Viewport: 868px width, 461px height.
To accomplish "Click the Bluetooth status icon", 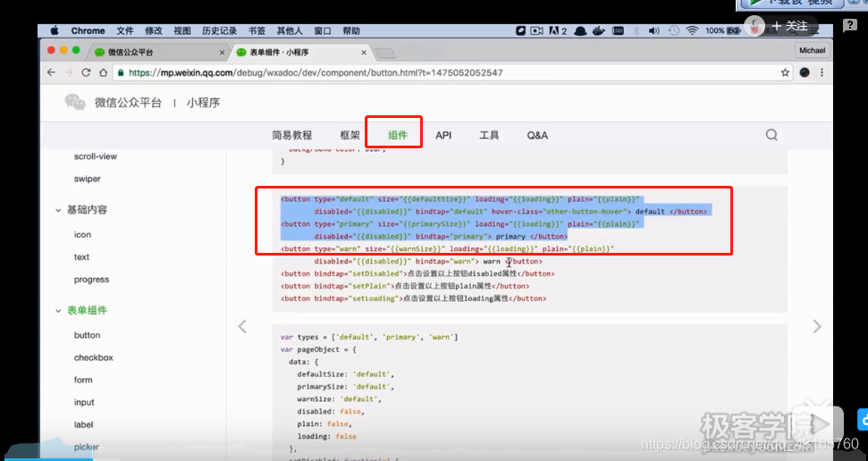I will 636,31.
